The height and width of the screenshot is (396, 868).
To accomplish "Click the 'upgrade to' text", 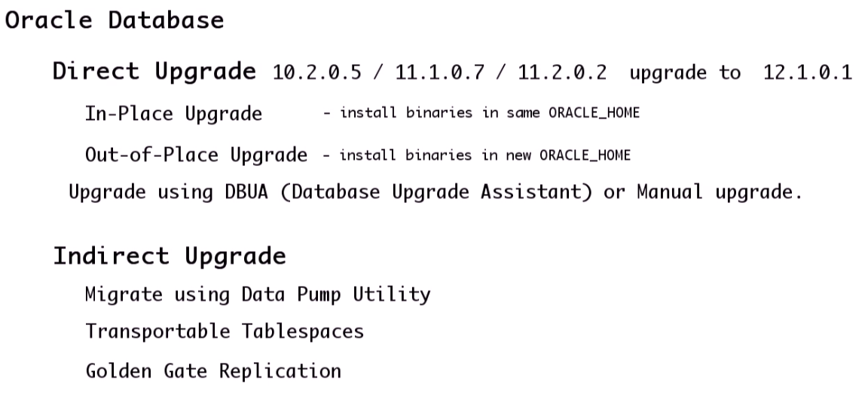I will (686, 72).
